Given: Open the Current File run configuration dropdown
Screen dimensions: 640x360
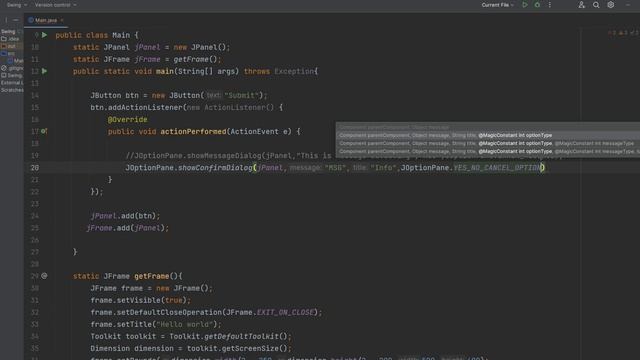Looking at the screenshot, I should 498,5.
